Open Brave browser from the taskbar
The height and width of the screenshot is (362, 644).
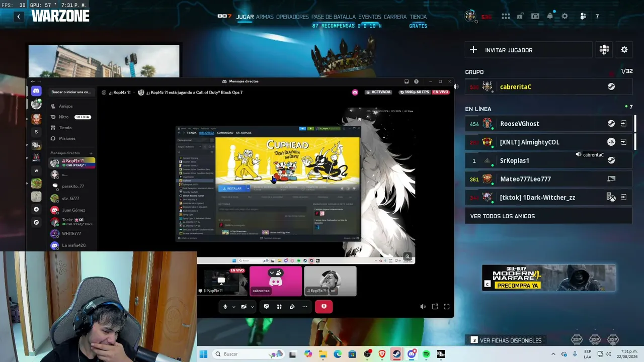[382, 354]
